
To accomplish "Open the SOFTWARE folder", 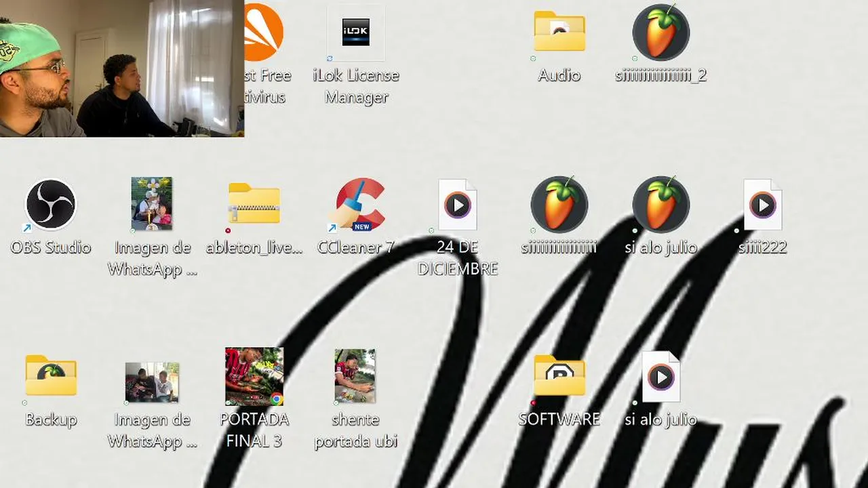I will [x=559, y=375].
